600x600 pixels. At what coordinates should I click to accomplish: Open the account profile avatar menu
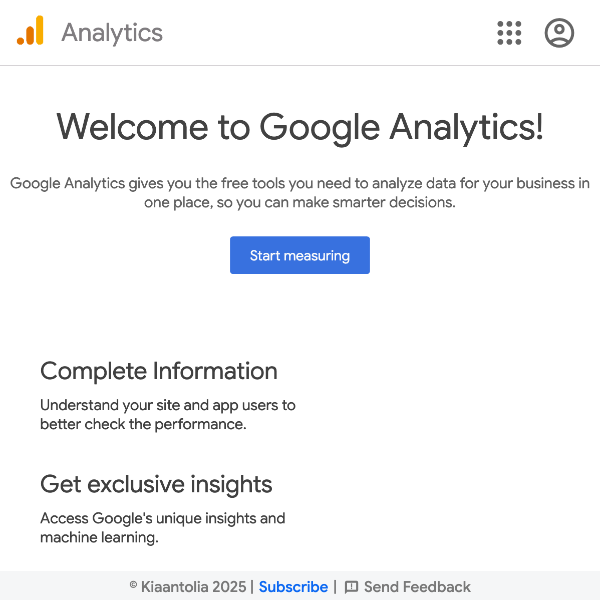559,33
